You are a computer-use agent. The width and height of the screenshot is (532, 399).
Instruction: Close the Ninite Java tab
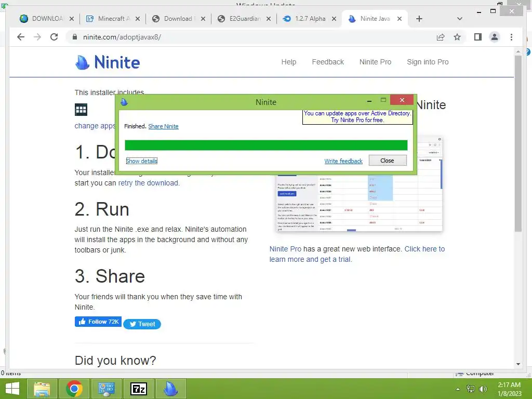(x=400, y=19)
